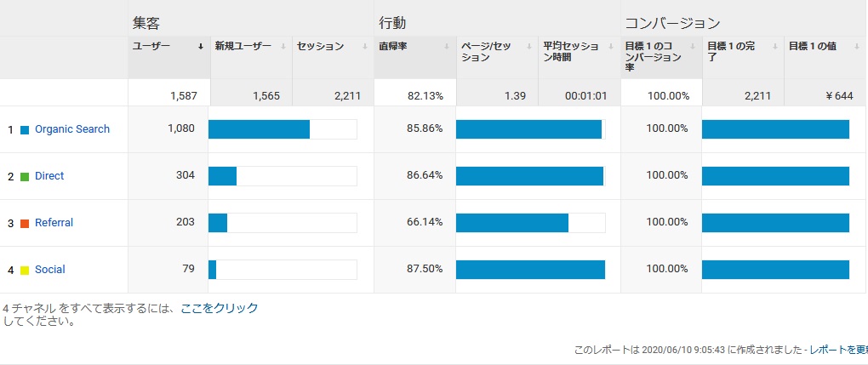Sort by 目標1の完了 column arrow
Image resolution: width=868 pixels, height=365 pixels.
tap(775, 47)
